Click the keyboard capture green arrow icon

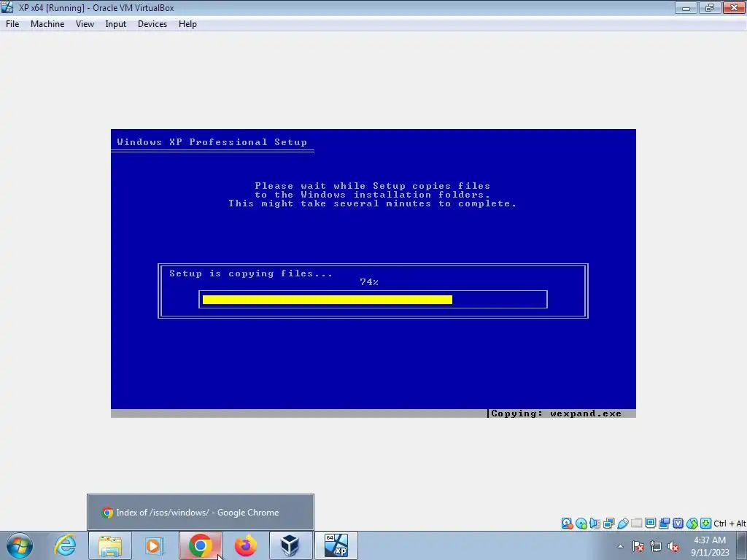coord(706,524)
